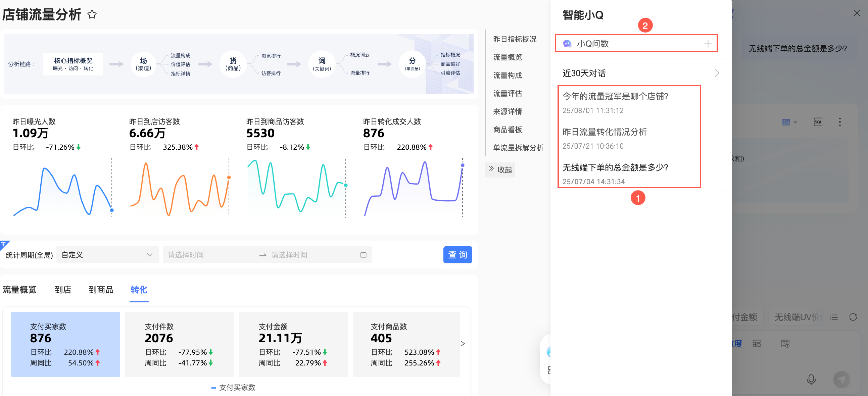The width and height of the screenshot is (868, 396).
Task: Expand 近30天对话 chevron
Action: pyautogui.click(x=717, y=73)
